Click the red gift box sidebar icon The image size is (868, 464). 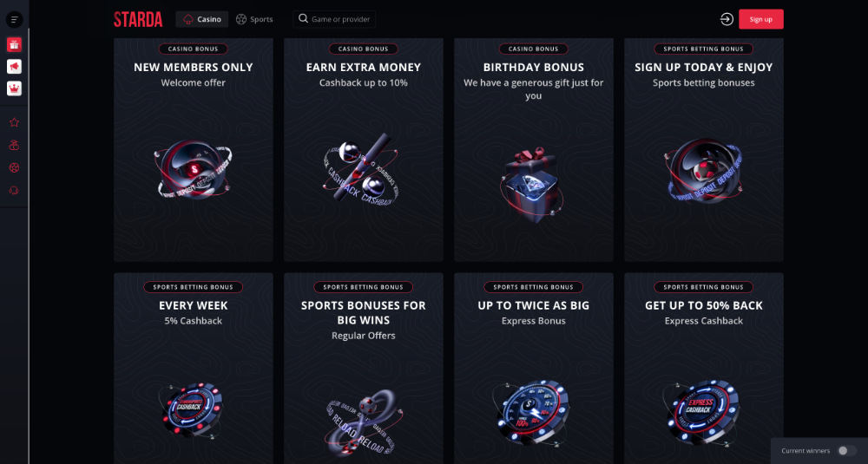[14, 45]
